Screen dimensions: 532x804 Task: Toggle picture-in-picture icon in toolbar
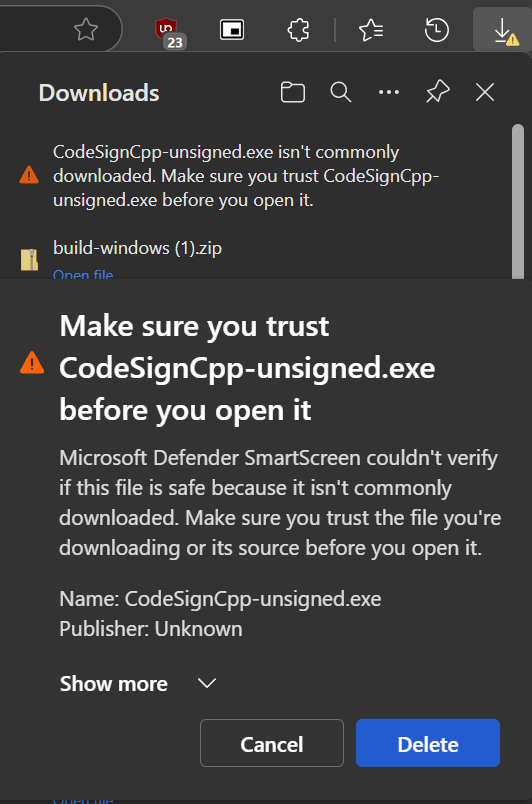click(x=232, y=30)
